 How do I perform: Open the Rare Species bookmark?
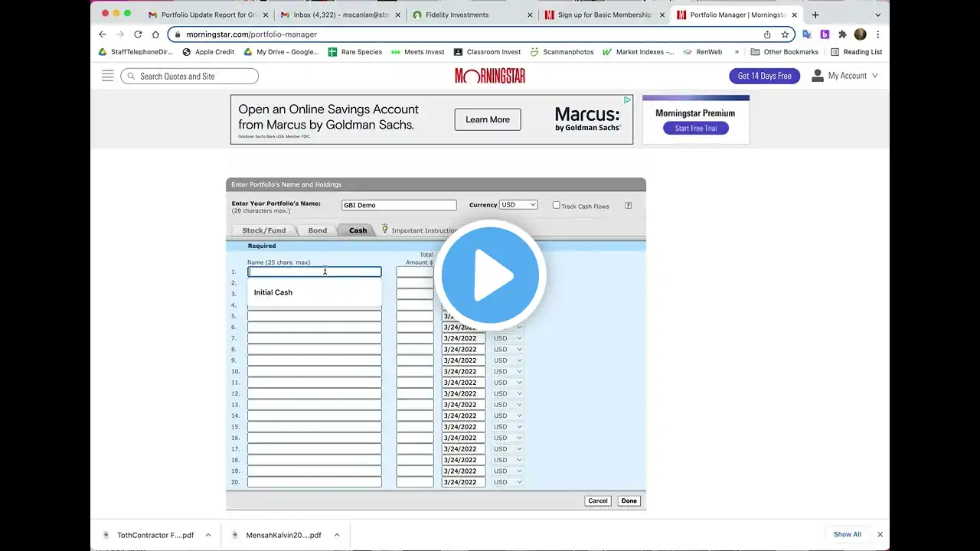pyautogui.click(x=354, y=52)
